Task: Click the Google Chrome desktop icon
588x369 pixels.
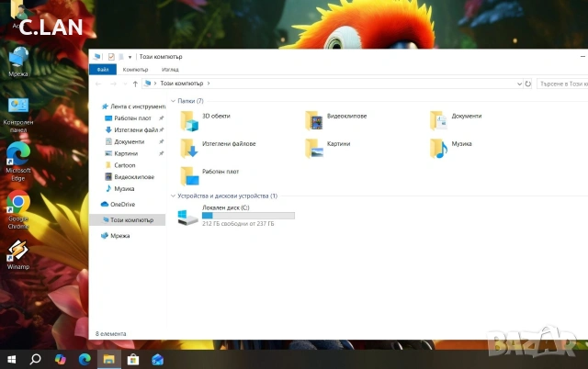Action: [18, 210]
